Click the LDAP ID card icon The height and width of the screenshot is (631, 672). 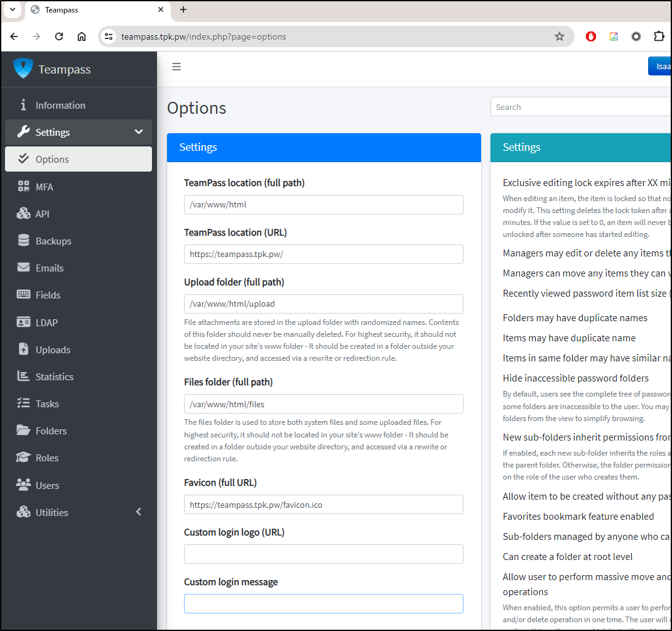pos(23,322)
